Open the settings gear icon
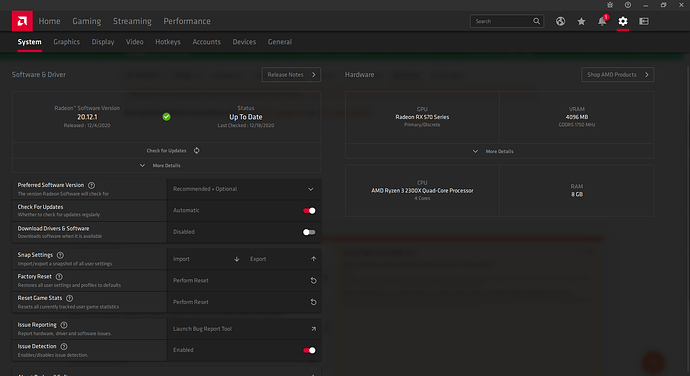Image resolution: width=690 pixels, height=376 pixels. click(x=623, y=21)
